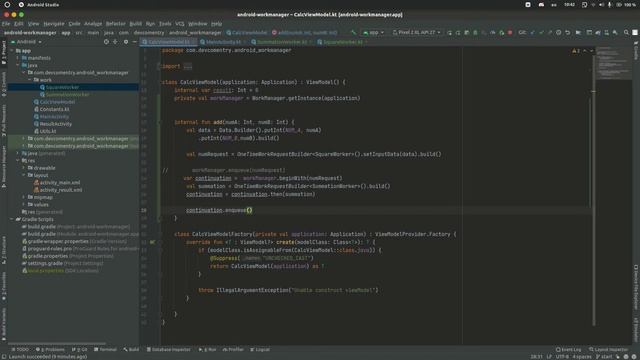Select Constants.kt in the project tree

pyautogui.click(x=51, y=109)
